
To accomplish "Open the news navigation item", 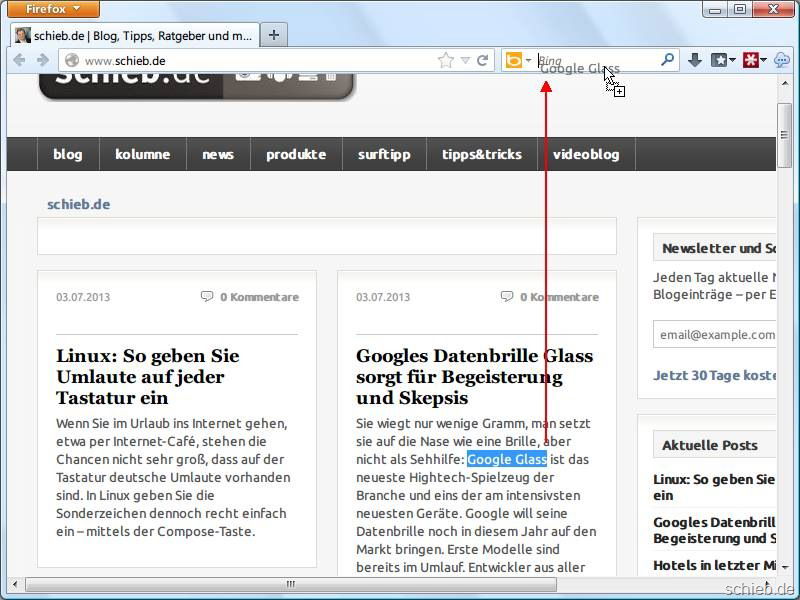I will pyautogui.click(x=218, y=154).
